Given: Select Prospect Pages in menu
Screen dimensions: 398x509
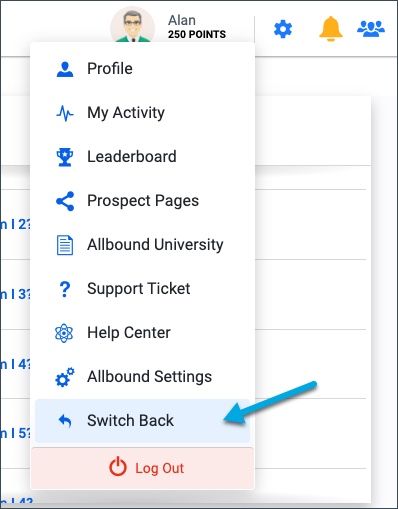Looking at the screenshot, I should (x=142, y=201).
